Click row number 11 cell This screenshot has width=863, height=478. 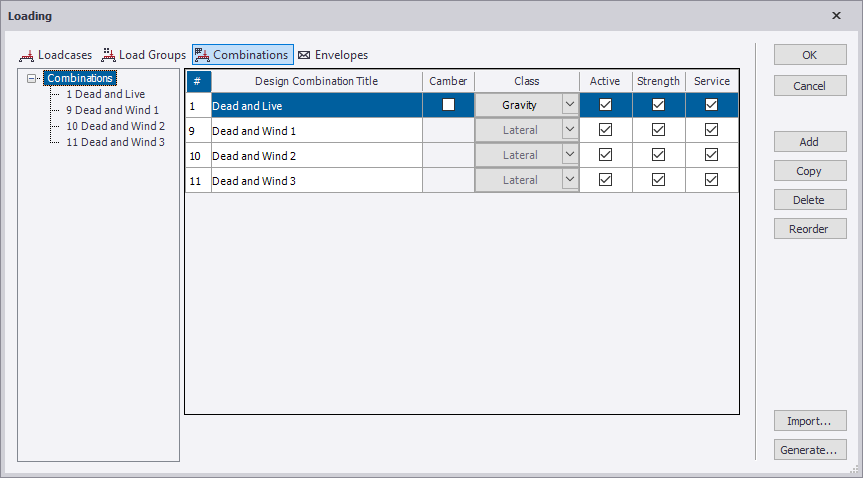click(198, 181)
